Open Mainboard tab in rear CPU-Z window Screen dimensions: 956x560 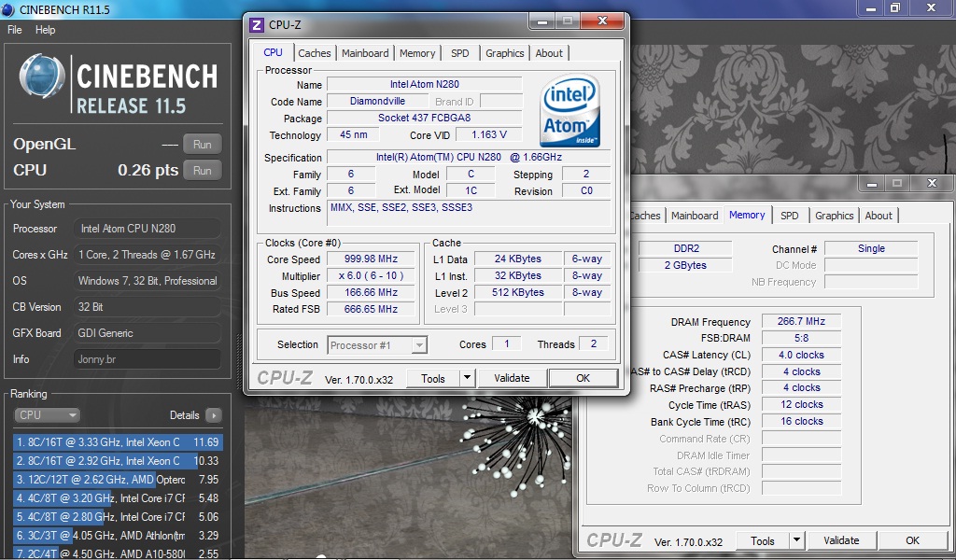click(695, 216)
